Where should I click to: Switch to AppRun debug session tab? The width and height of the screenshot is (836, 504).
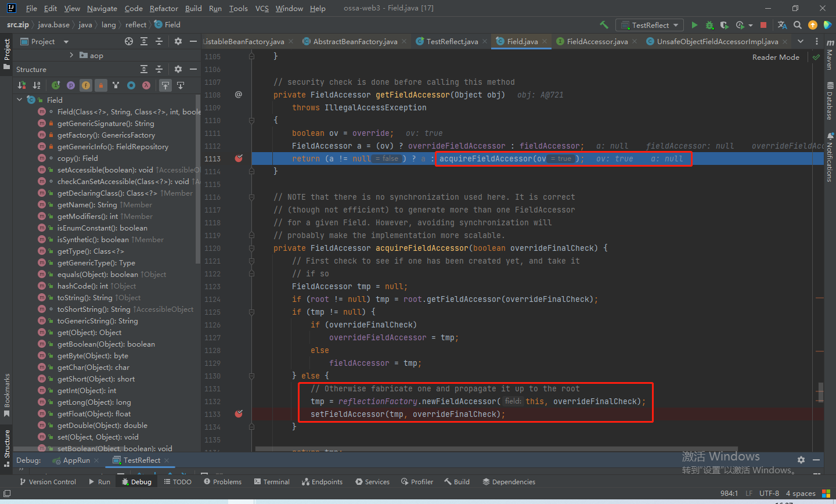click(x=76, y=460)
